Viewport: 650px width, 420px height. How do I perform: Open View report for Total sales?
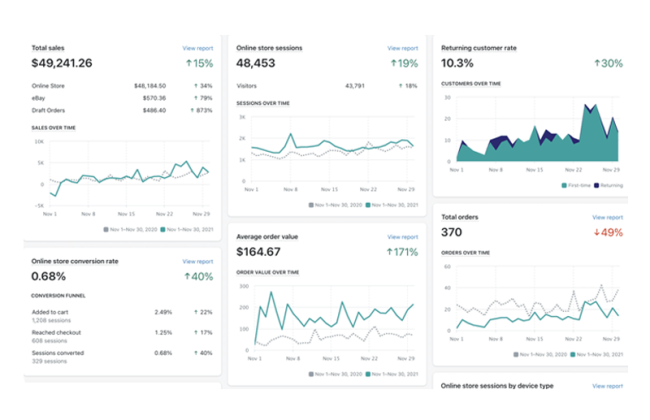pos(197,47)
